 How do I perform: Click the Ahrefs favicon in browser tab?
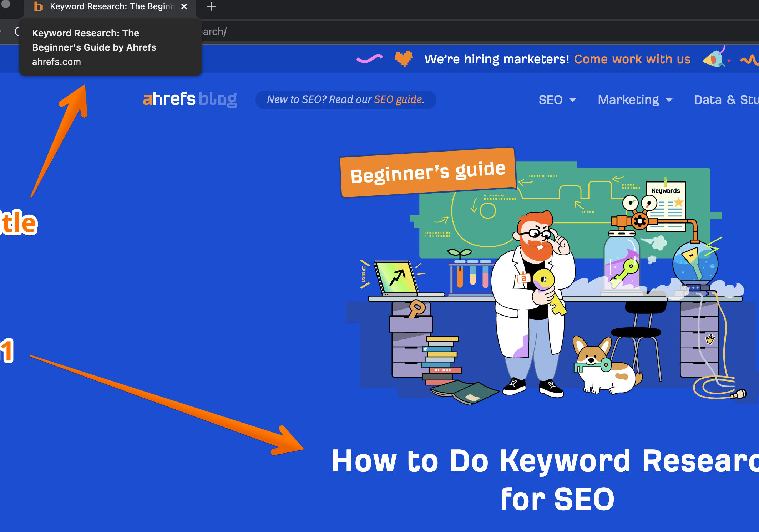38,6
